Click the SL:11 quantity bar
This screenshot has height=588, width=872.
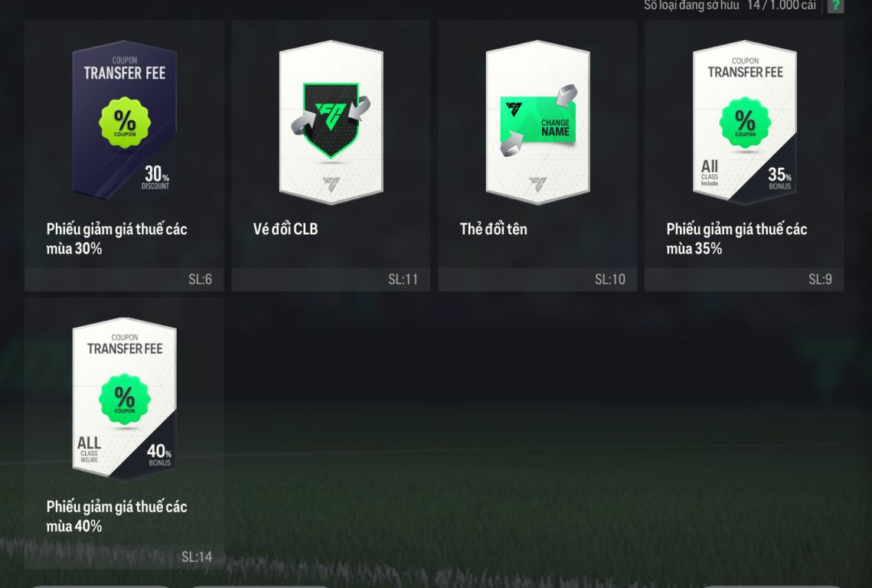pos(331,279)
